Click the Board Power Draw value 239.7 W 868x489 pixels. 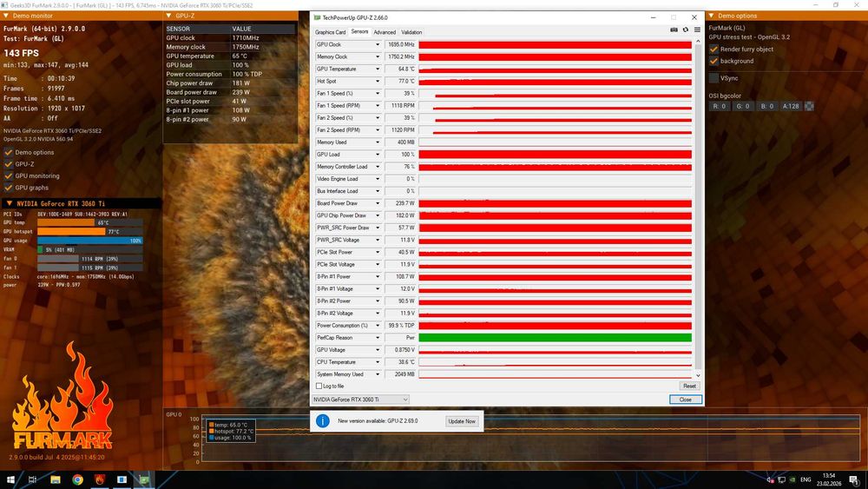[x=399, y=203]
